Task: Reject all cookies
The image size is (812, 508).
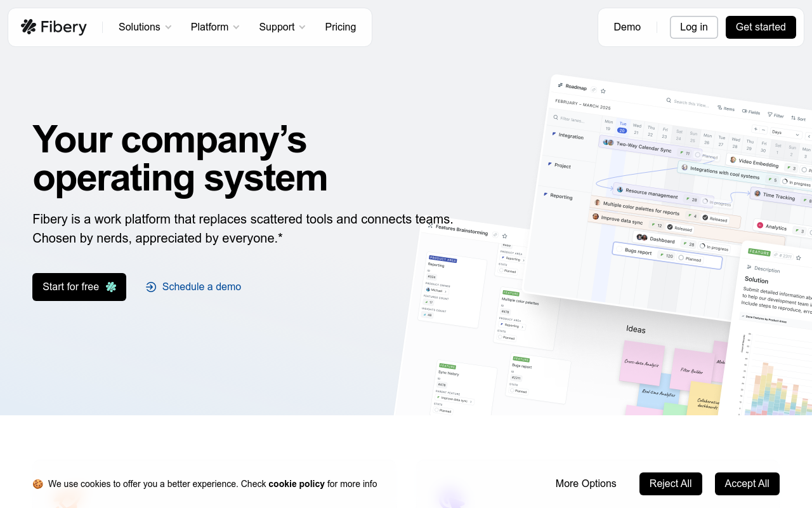Action: pyautogui.click(x=671, y=484)
